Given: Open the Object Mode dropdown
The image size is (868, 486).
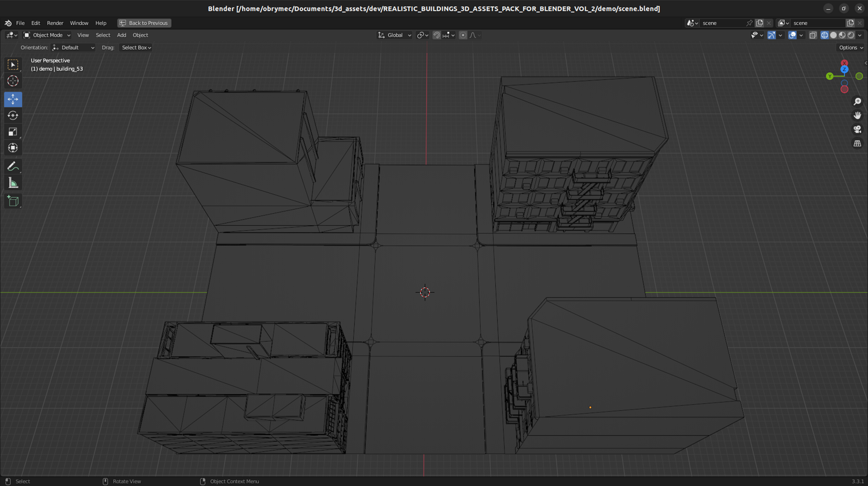Looking at the screenshot, I should point(47,35).
